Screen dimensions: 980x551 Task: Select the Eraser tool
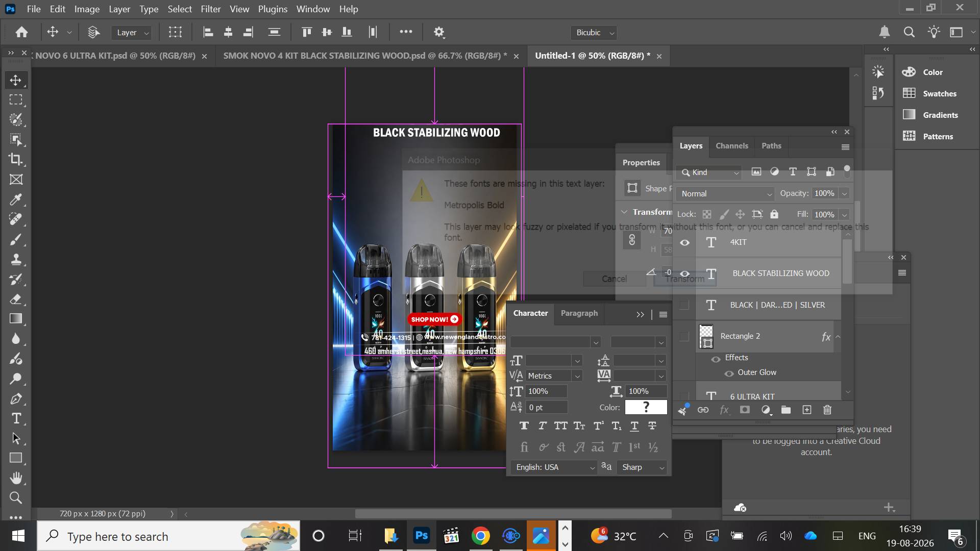click(16, 299)
